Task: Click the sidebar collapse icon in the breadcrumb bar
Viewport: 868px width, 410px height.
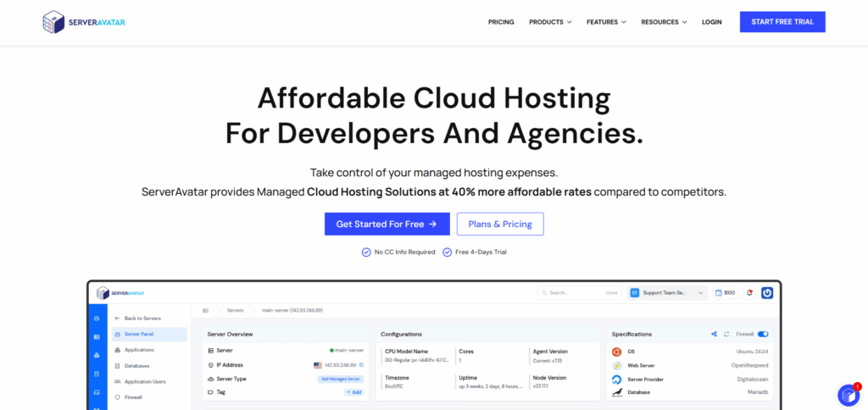Action: point(205,311)
